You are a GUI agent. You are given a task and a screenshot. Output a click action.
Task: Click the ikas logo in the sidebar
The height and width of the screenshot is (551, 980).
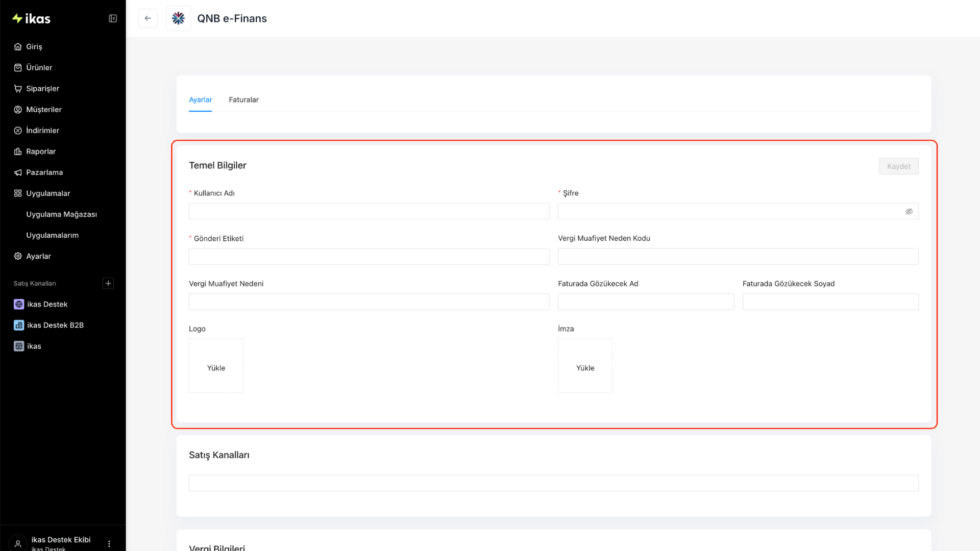coord(31,19)
